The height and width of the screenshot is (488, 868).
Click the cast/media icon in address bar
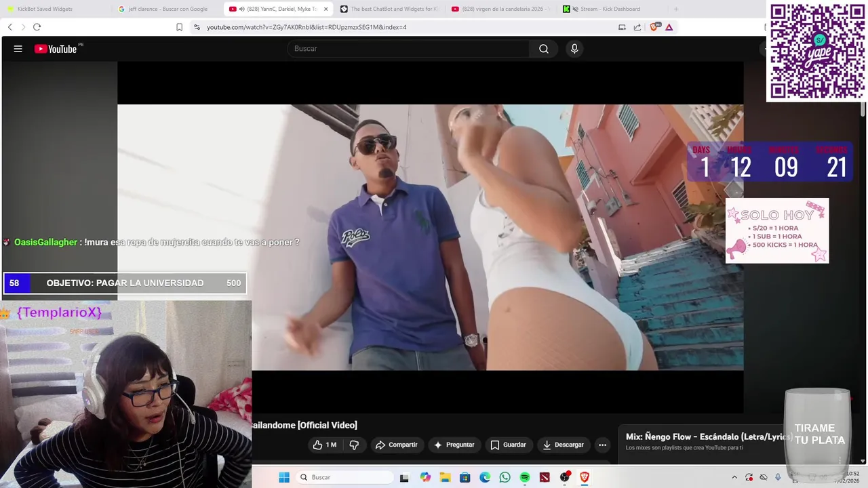click(622, 27)
